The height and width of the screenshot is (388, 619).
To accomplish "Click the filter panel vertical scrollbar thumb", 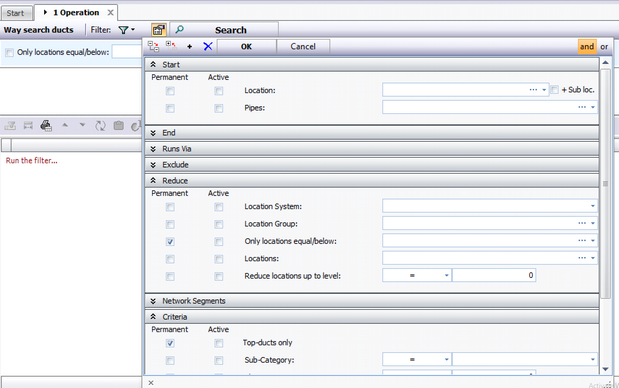I will (605, 184).
